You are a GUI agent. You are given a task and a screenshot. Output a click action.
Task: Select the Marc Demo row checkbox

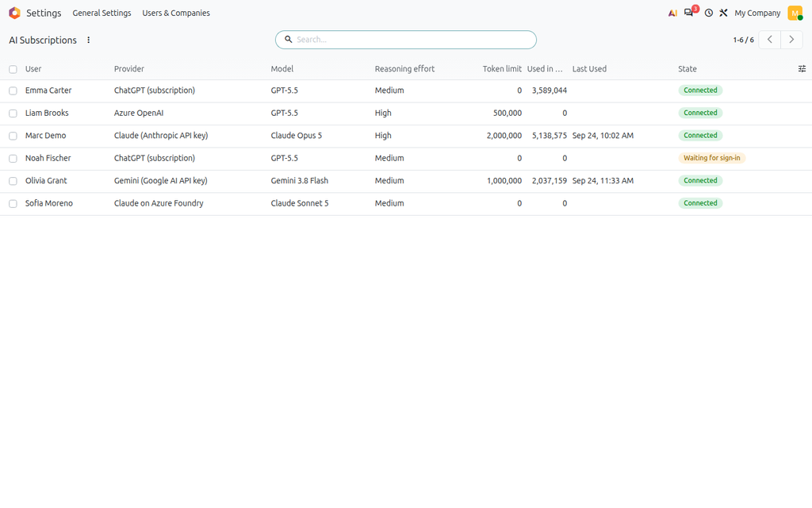pyautogui.click(x=13, y=137)
